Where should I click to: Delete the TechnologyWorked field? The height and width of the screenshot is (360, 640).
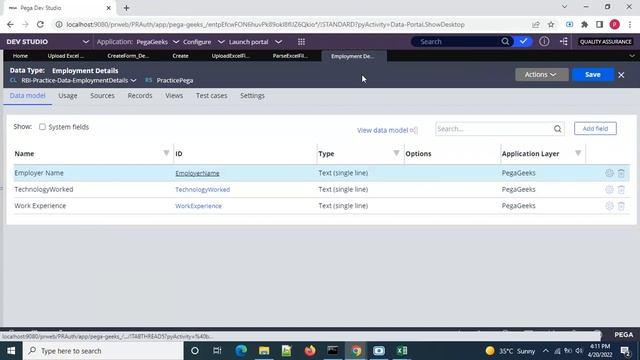621,189
